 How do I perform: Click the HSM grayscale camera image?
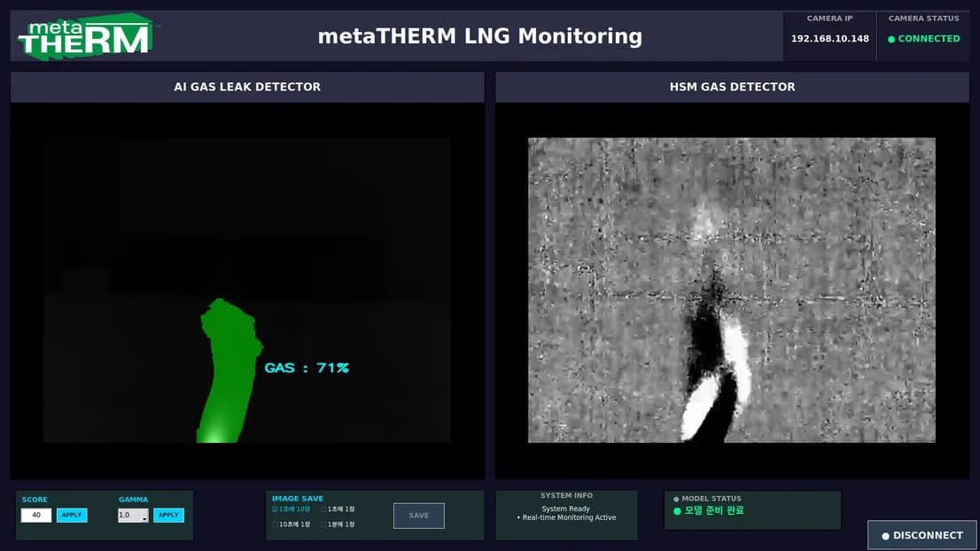tap(732, 290)
